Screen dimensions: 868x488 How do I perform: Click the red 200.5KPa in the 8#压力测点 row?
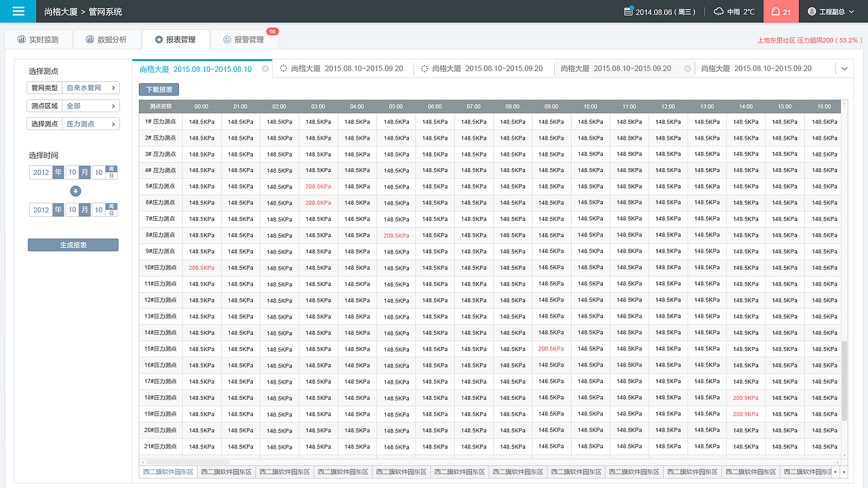396,235
